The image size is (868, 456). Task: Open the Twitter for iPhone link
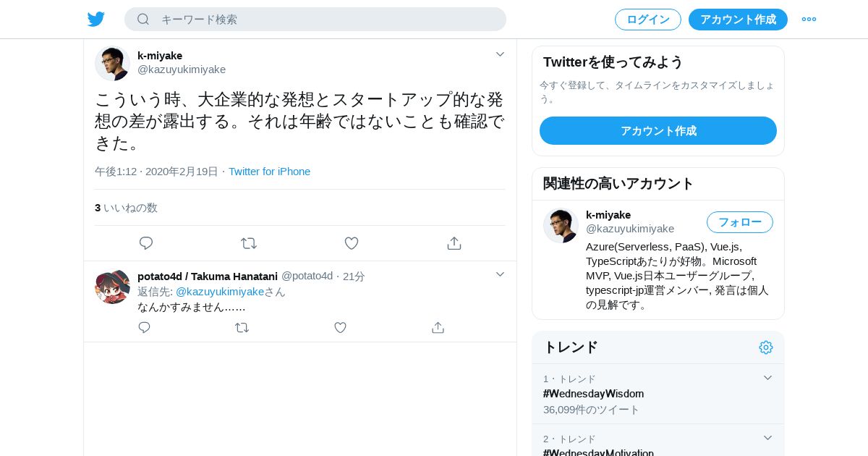tap(269, 172)
